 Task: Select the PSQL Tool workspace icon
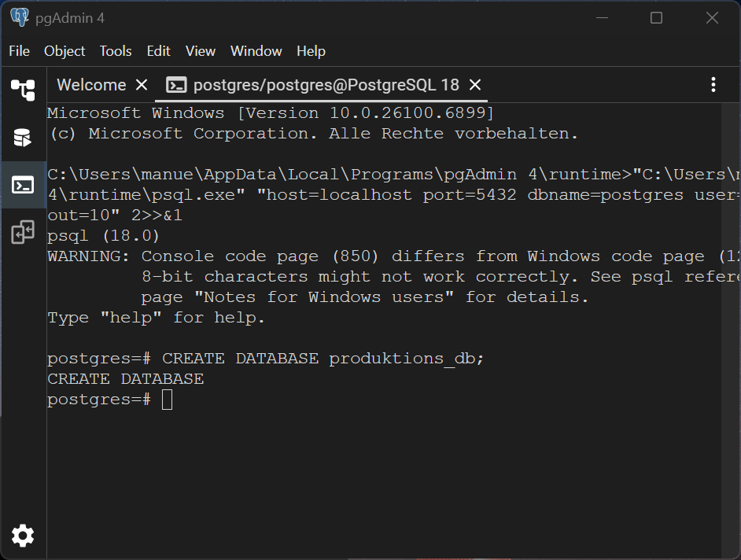pos(23,185)
